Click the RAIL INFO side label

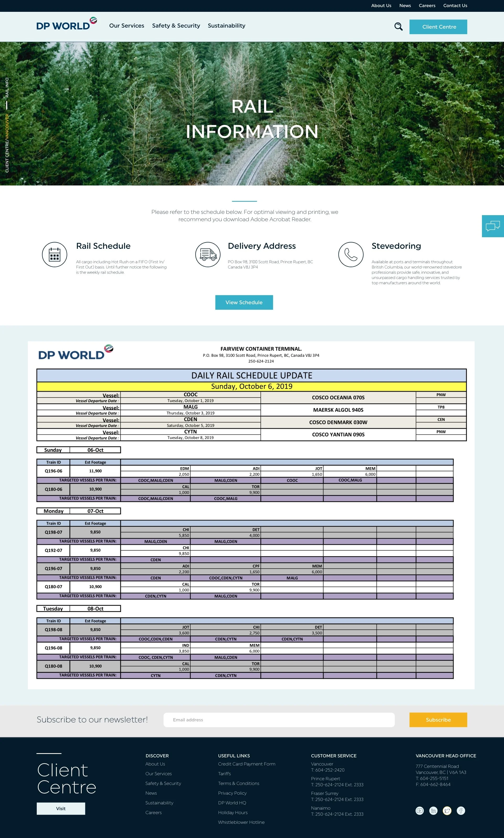[x=7, y=87]
